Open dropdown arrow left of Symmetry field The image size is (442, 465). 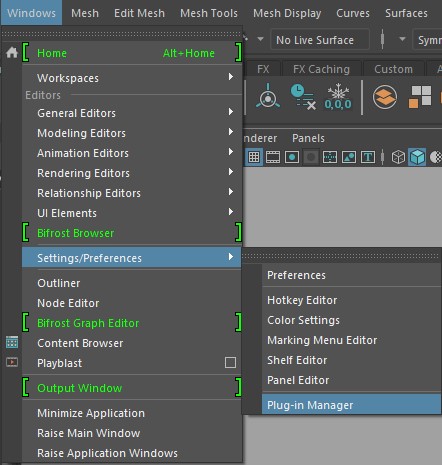402,39
